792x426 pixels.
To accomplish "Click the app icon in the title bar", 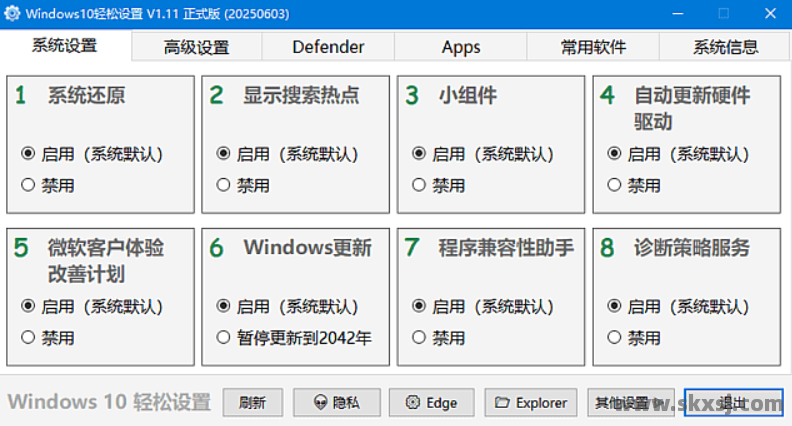I will 13,14.
